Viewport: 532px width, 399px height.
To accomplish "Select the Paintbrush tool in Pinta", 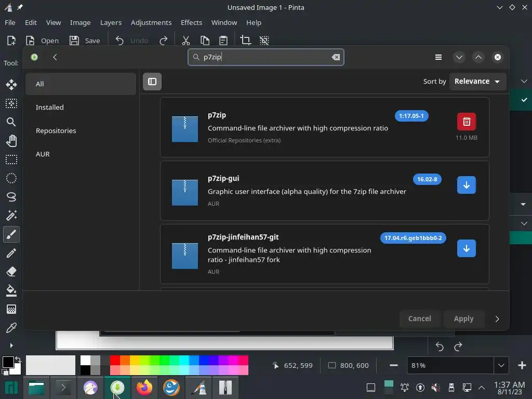I will (x=11, y=234).
